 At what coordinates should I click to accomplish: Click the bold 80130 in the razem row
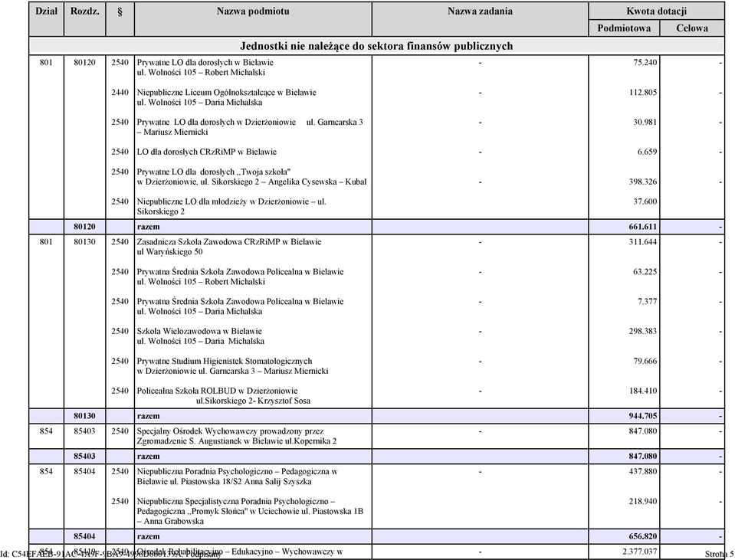tap(85, 416)
